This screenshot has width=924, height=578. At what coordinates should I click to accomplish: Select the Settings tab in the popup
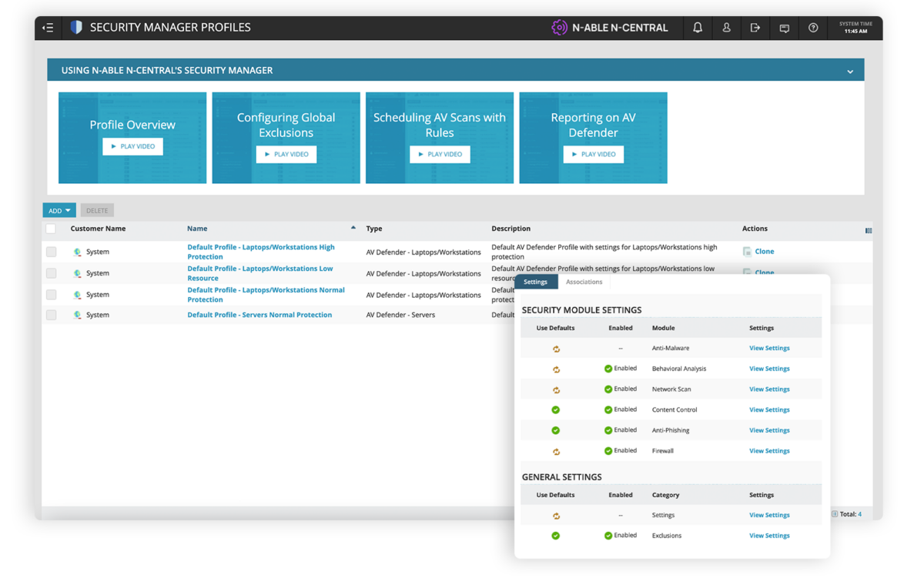535,281
